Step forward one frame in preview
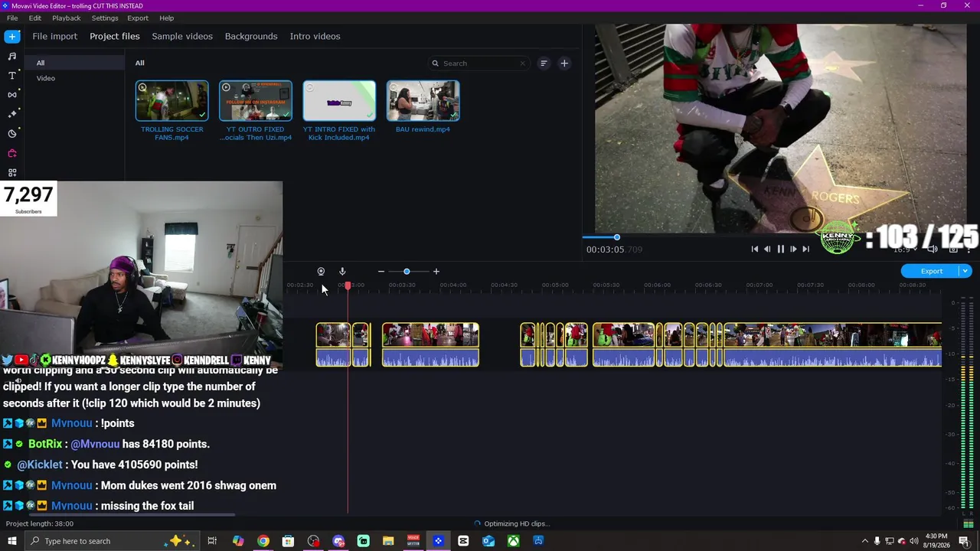Screen dimensions: 980x551 (793, 249)
